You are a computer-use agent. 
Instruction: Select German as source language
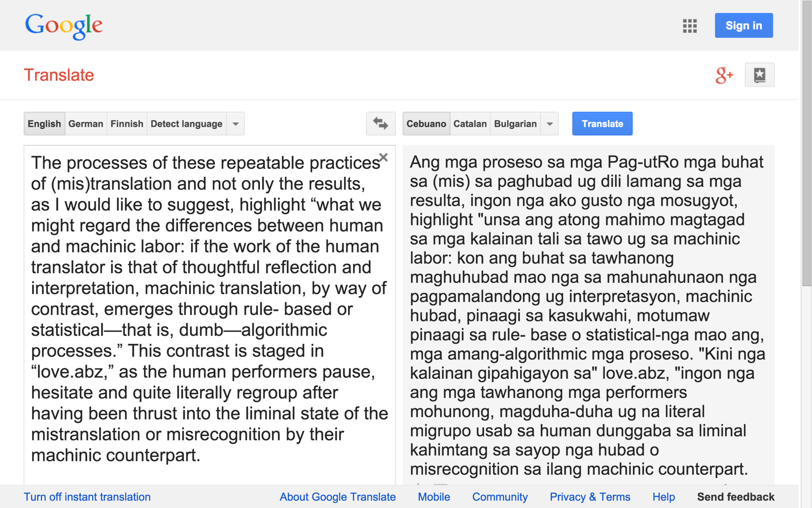point(85,124)
